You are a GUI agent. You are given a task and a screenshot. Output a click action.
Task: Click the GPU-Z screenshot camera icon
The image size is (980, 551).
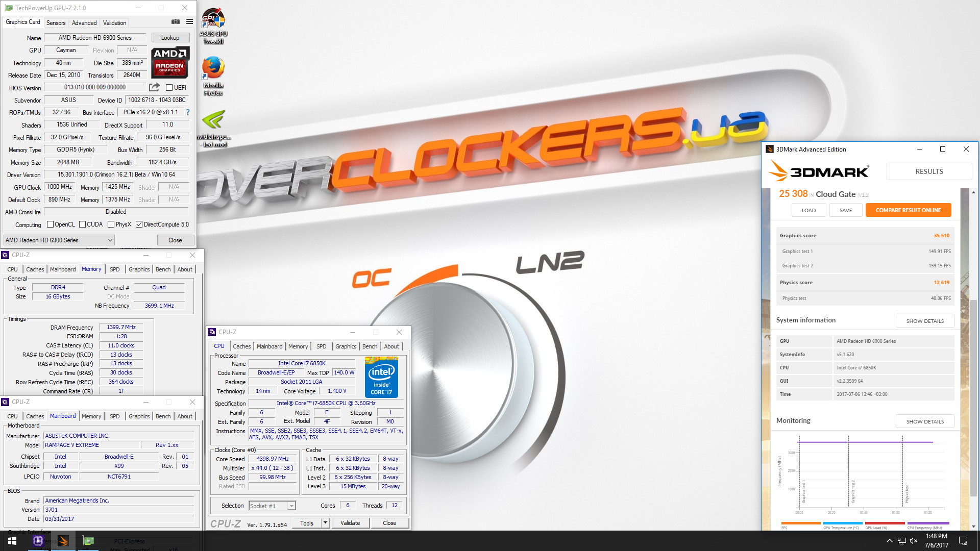coord(175,22)
